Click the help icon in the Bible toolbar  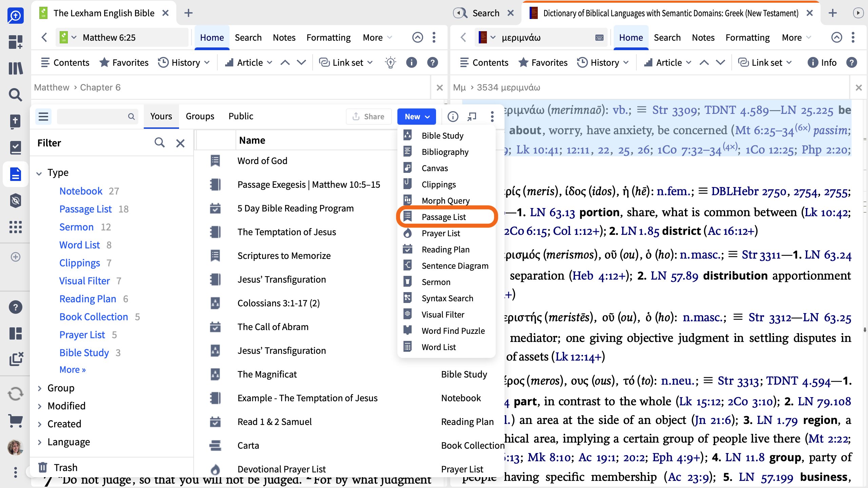coord(432,62)
